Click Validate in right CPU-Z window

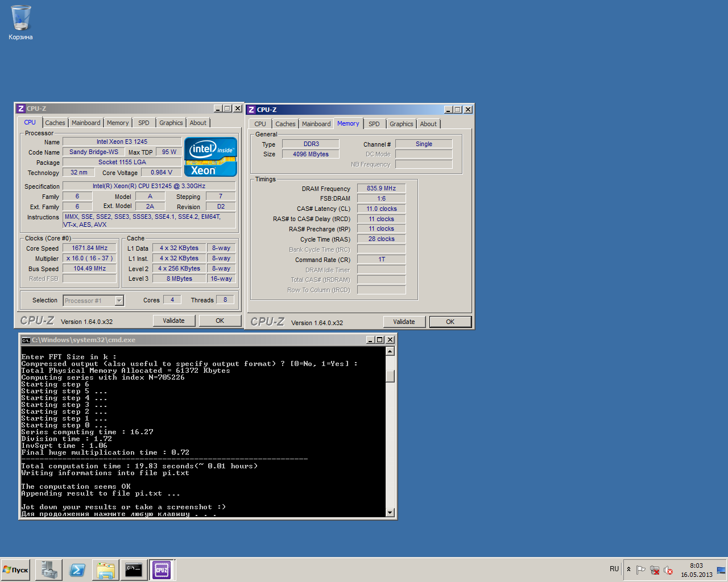pos(404,322)
